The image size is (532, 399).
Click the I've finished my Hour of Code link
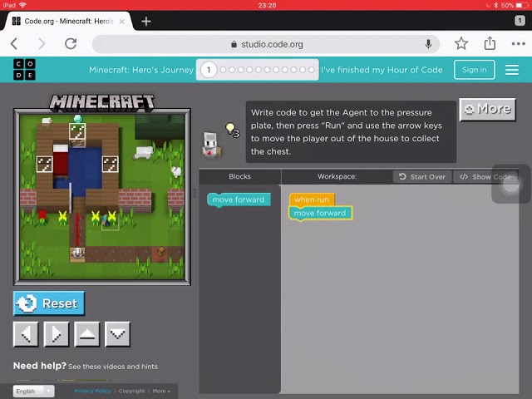click(382, 70)
